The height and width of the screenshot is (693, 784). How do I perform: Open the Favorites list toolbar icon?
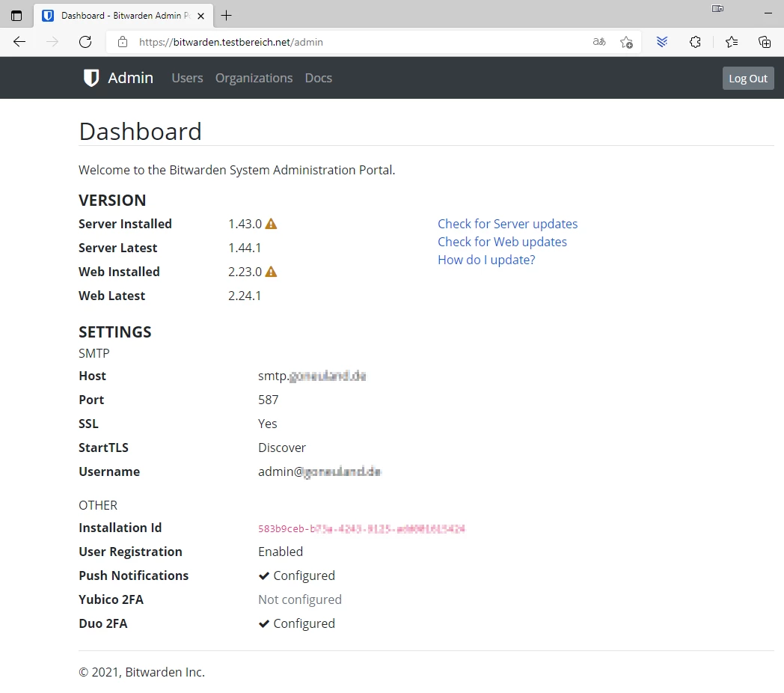coord(732,42)
